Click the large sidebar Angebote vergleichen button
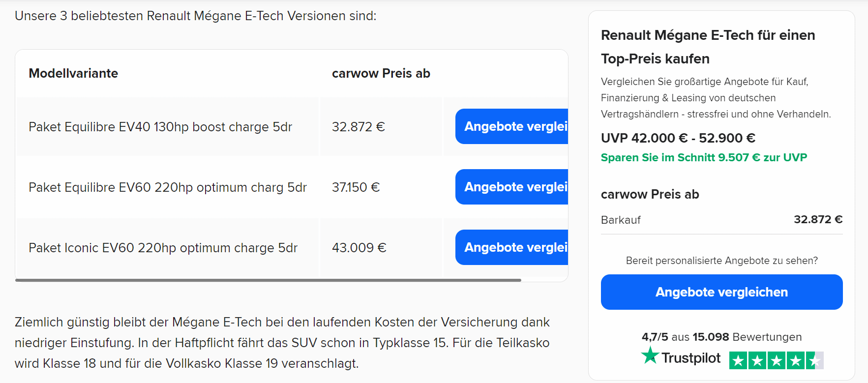This screenshot has width=868, height=383. pyautogui.click(x=721, y=292)
